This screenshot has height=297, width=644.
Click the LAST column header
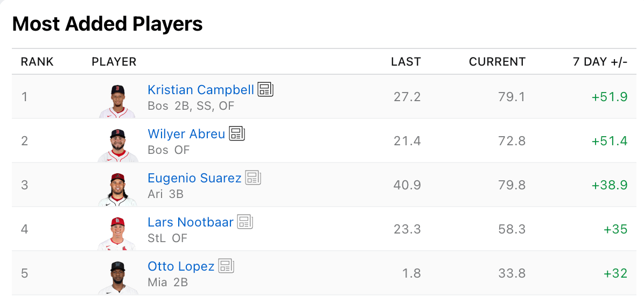coord(405,62)
